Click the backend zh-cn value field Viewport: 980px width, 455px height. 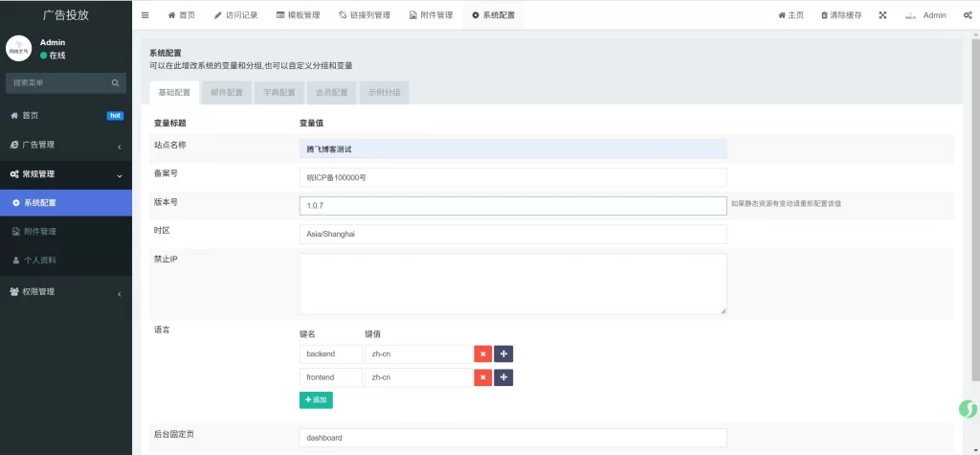pos(418,354)
